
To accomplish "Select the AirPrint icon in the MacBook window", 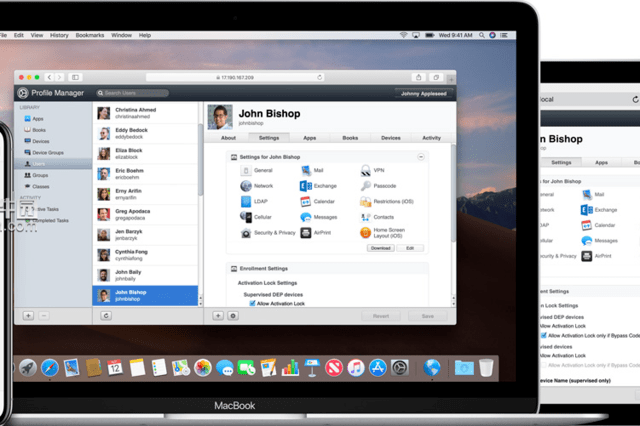I will pos(306,233).
